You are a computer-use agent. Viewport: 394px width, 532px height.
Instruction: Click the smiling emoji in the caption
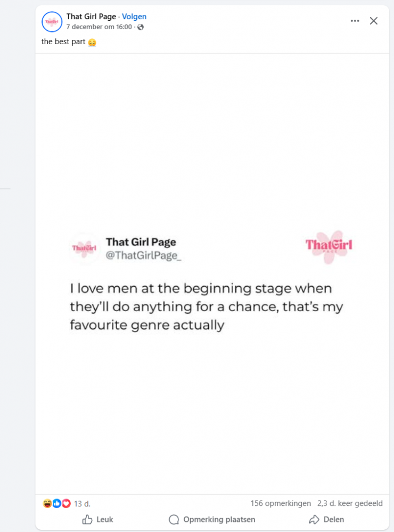point(92,43)
